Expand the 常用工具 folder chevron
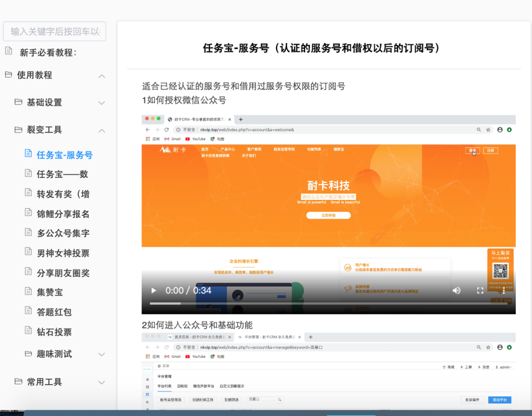 102,382
